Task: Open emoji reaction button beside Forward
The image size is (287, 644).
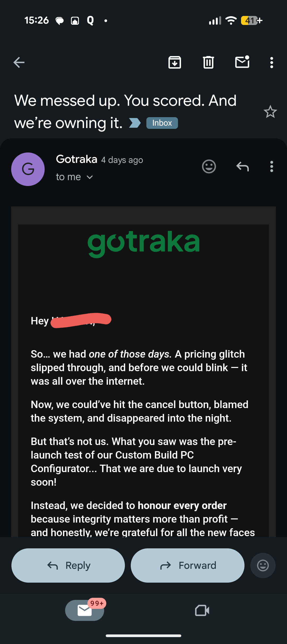Action: coord(263,565)
